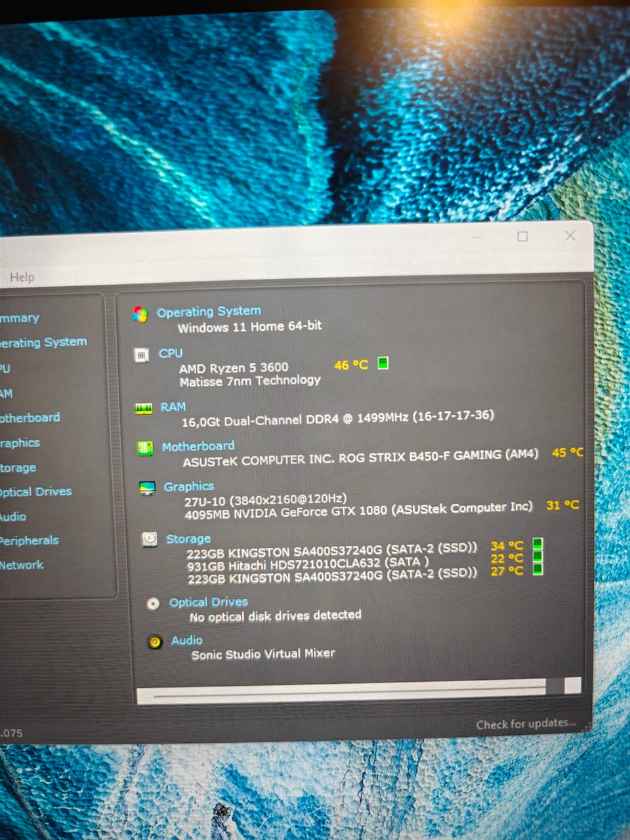The height and width of the screenshot is (840, 630).
Task: Select CPU in the sidebar
Action: [x=5, y=368]
